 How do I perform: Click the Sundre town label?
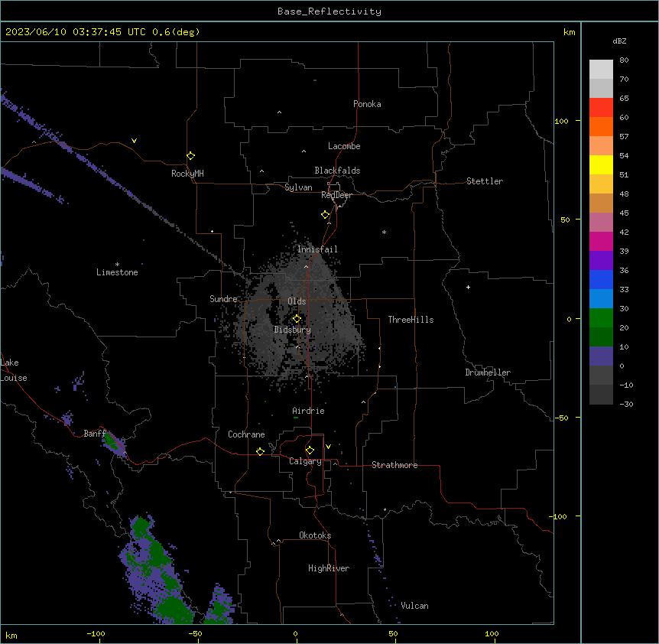[223, 299]
